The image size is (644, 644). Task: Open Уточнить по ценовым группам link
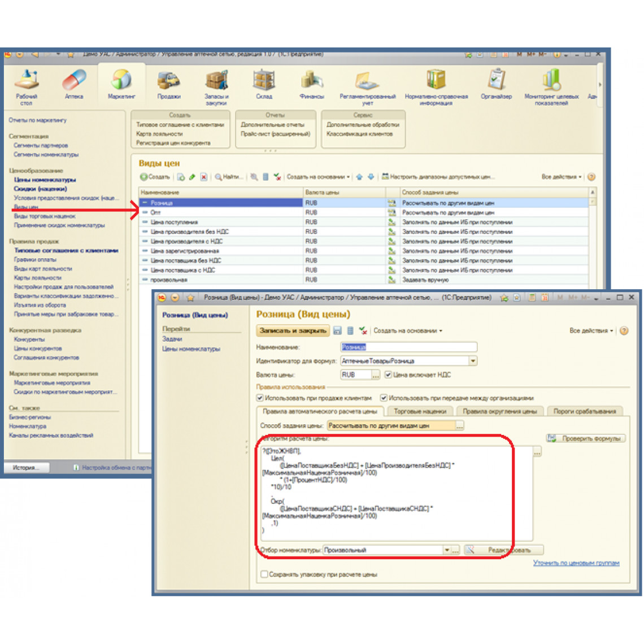point(576,563)
